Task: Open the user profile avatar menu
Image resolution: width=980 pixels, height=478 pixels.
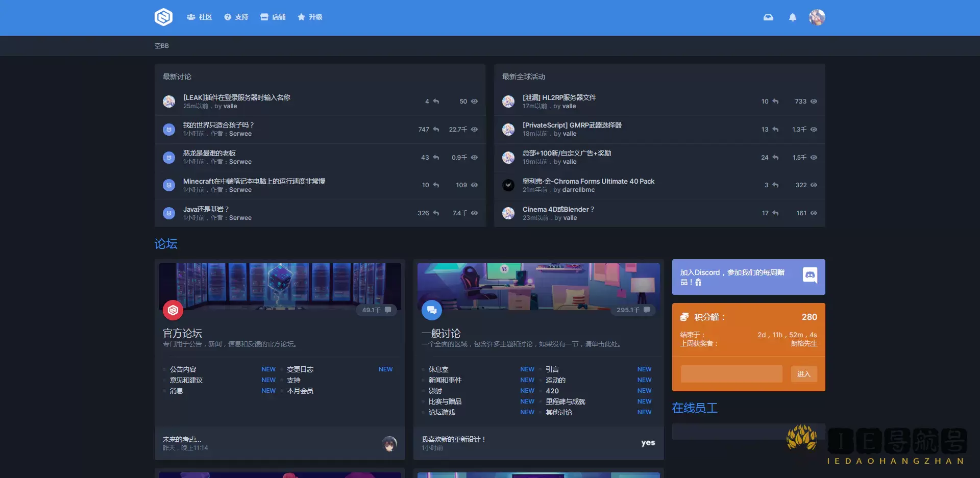Action: pos(817,17)
